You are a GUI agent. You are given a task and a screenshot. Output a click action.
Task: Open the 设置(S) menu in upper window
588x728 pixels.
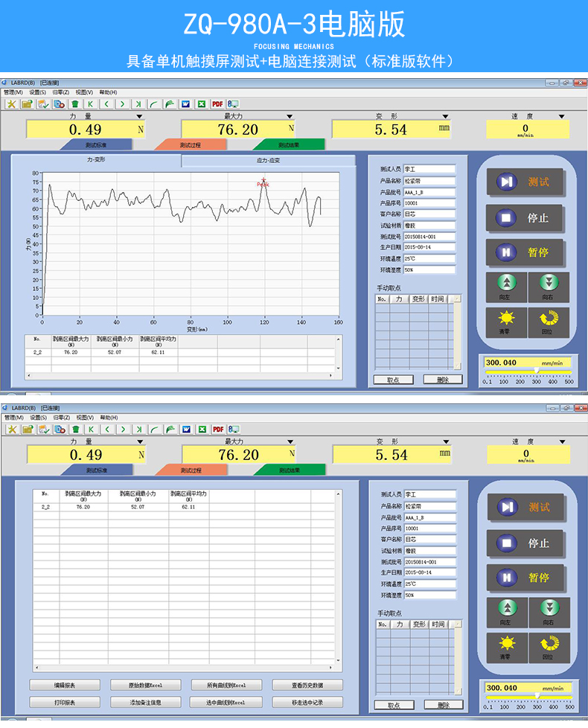coord(38,93)
